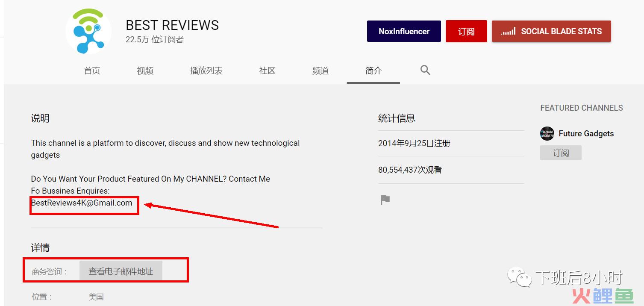644x306 pixels.
Task: Click the Future Gadgets channel avatar
Action: pos(547,134)
